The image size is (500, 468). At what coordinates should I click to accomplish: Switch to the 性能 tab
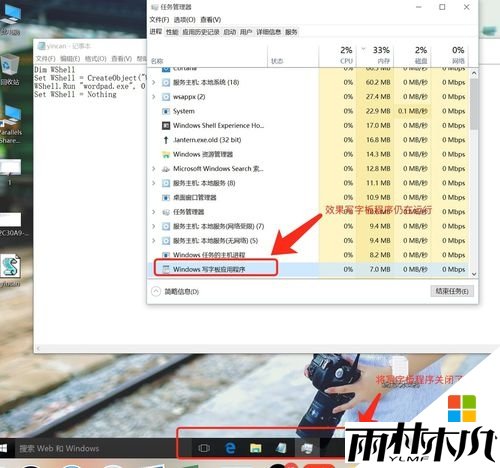click(x=172, y=32)
